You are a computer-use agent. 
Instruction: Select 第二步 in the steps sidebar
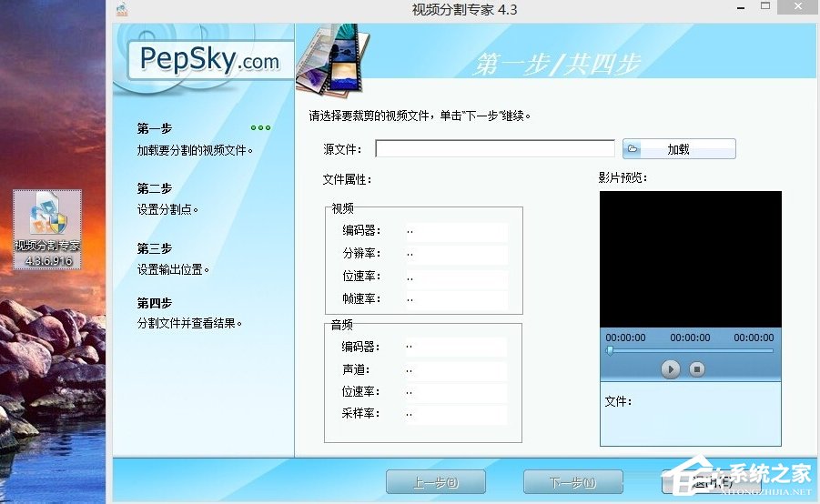click(155, 188)
